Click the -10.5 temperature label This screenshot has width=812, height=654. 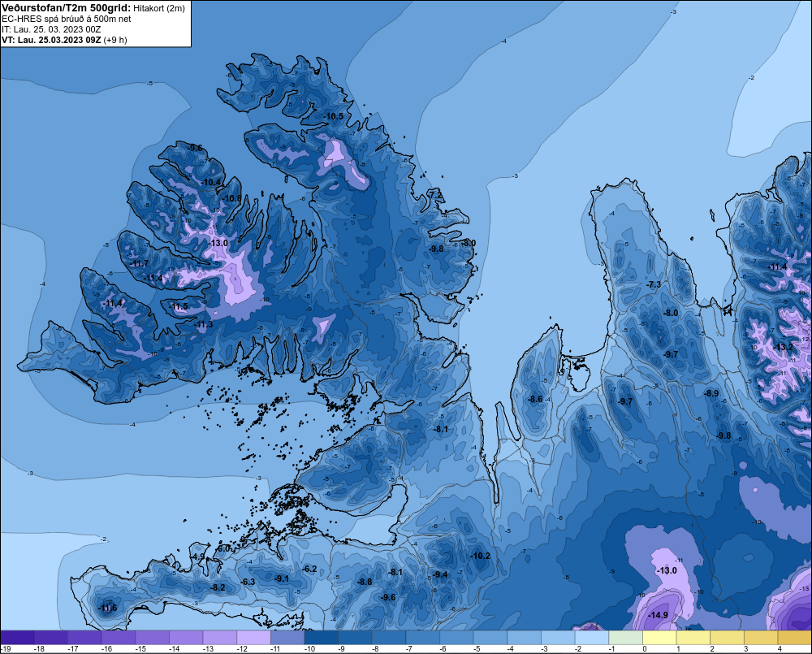tap(334, 116)
